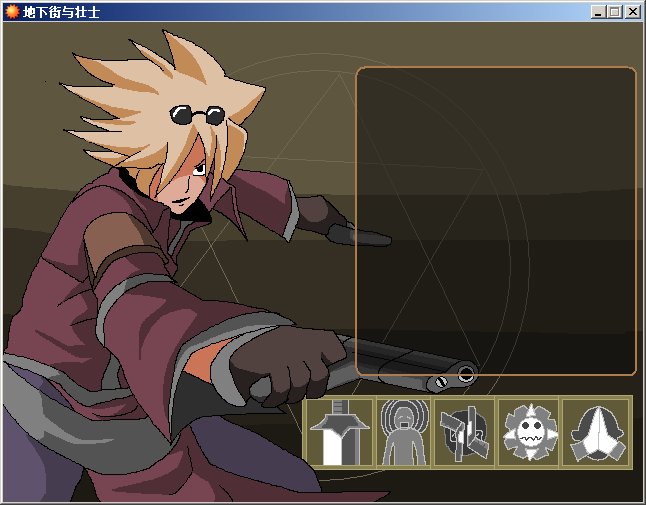Screen dimensions: 646x505
Task: Minimize the 地下街与壮士 game window
Action: (599, 12)
